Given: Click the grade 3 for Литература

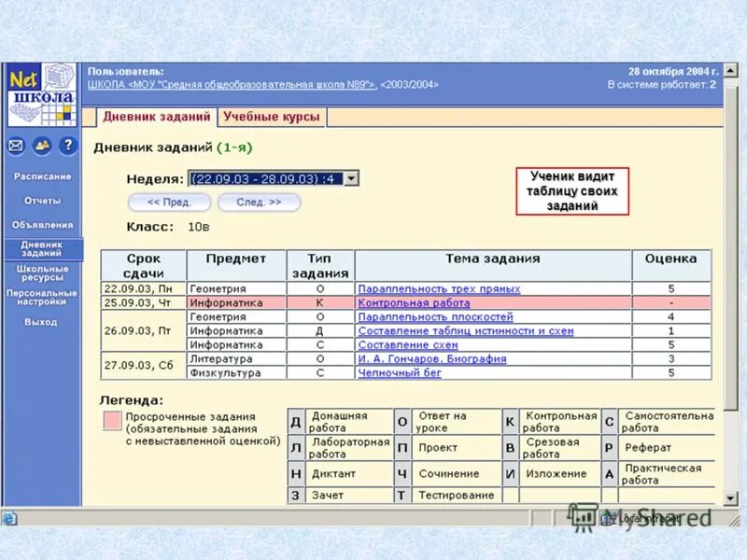Looking at the screenshot, I should pyautogui.click(x=670, y=358).
